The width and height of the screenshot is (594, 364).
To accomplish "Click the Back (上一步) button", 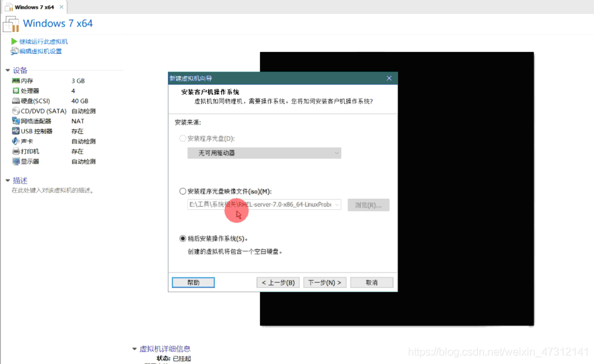I will tap(278, 283).
